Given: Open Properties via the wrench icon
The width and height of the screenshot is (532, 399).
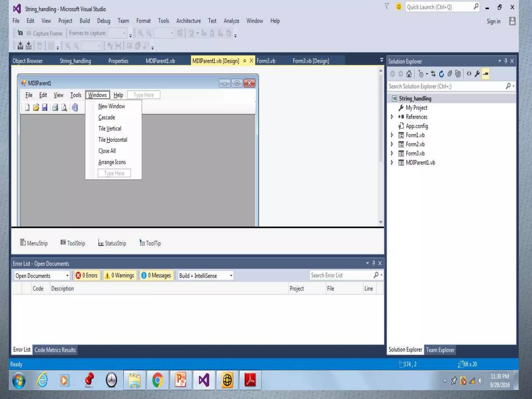Looking at the screenshot, I should click(477, 74).
